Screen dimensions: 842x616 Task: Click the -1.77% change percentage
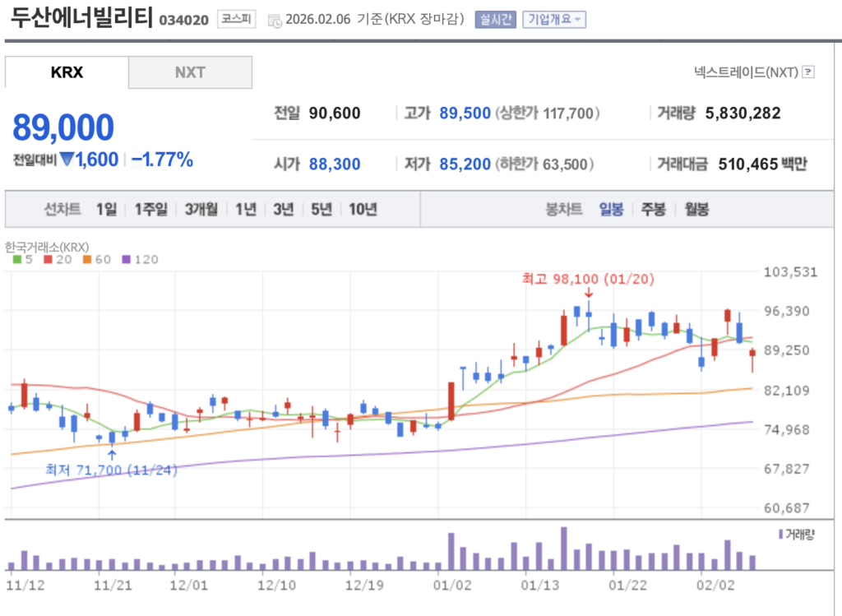162,160
